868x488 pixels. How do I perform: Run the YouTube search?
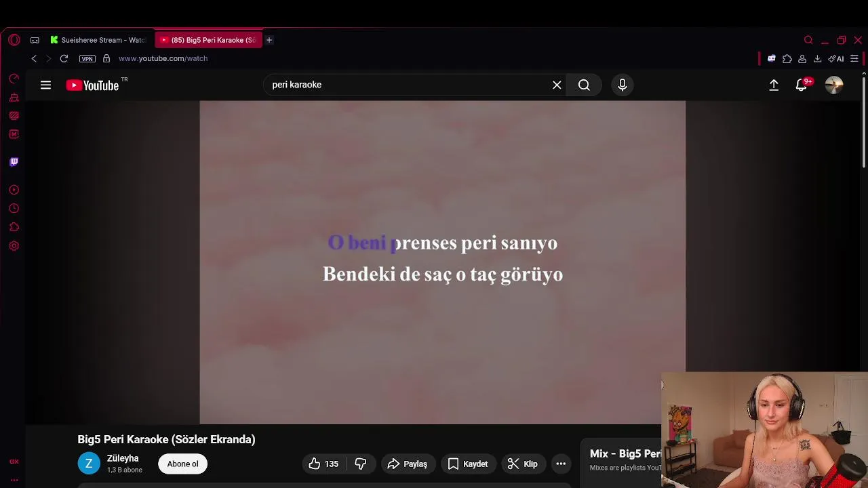click(584, 85)
